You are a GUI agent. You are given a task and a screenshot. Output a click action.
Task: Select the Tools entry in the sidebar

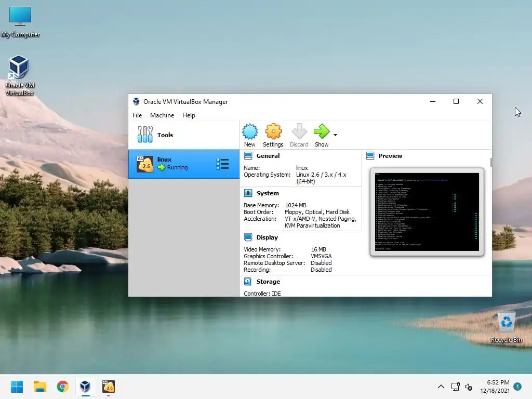pos(183,135)
